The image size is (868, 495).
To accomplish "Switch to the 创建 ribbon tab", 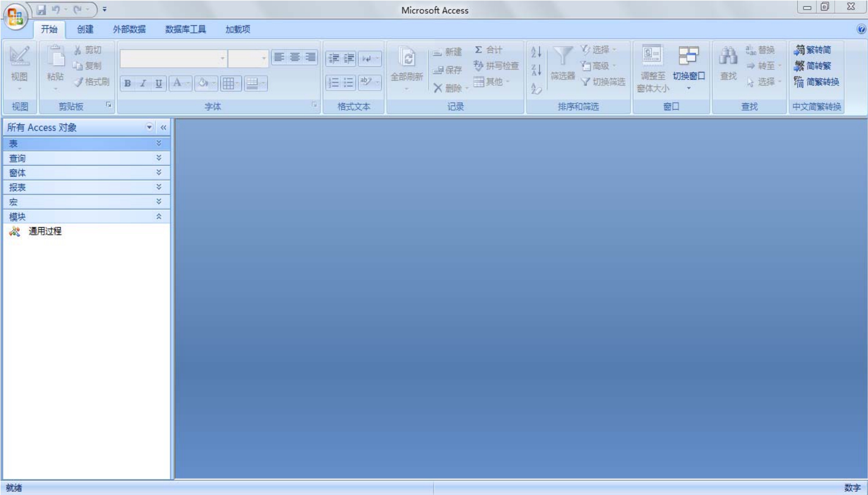I will (x=85, y=30).
